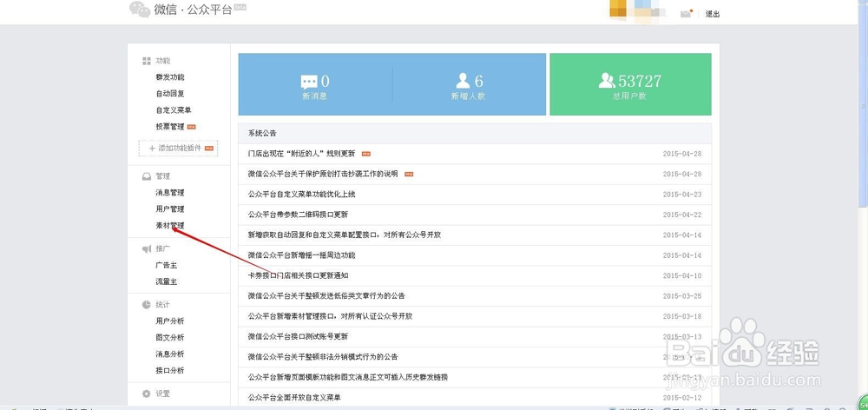868x410 pixels.
Task: Click the 设置 gear icon
Action: [x=147, y=394]
